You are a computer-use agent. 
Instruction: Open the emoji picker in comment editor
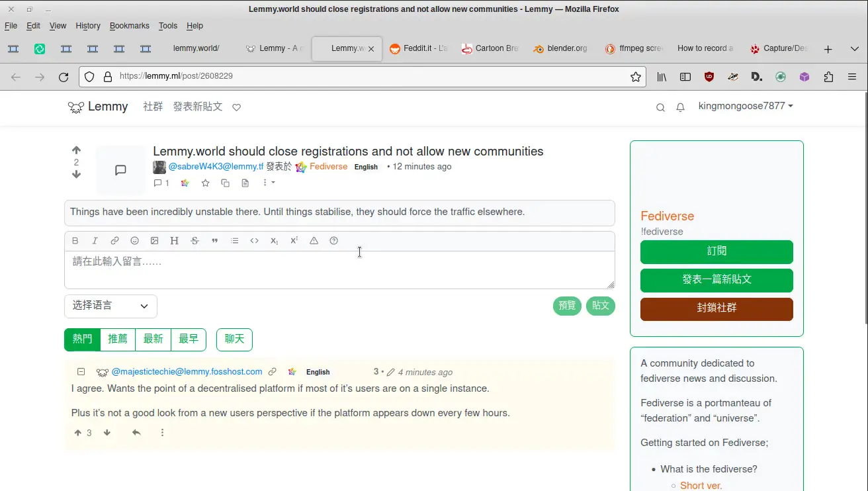pos(135,241)
